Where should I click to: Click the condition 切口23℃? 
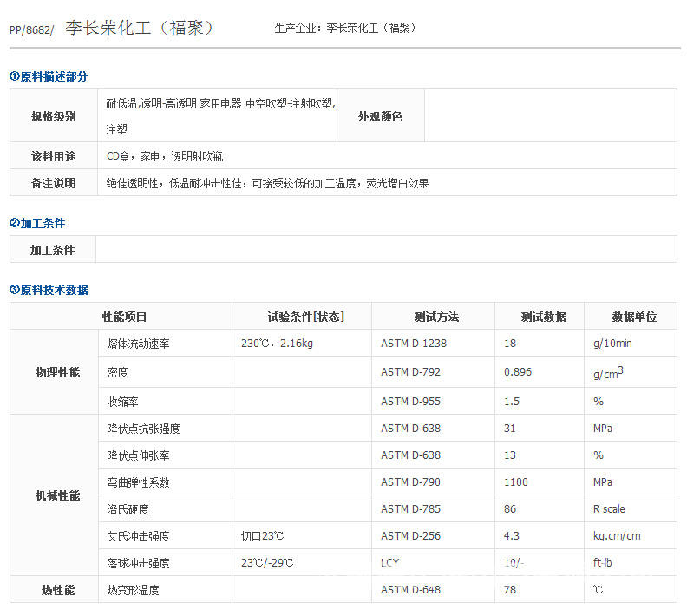click(263, 536)
